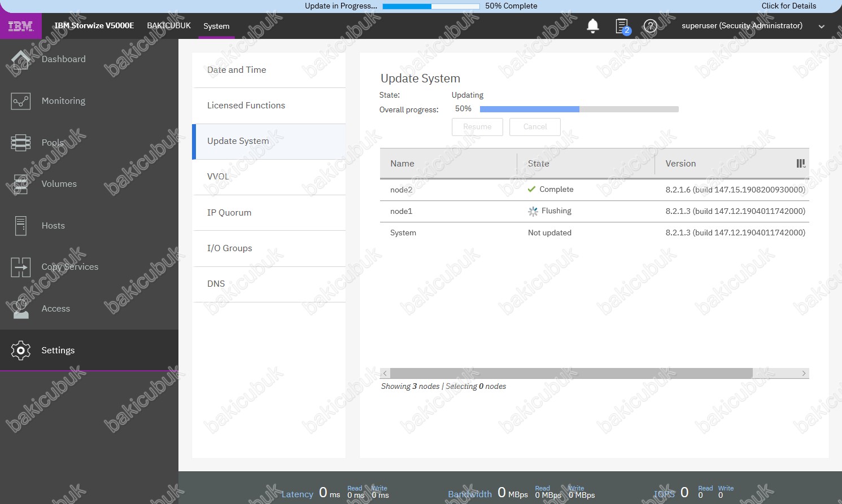Click node1's version 8.2.1.3 cell
842x504 pixels.
(735, 212)
